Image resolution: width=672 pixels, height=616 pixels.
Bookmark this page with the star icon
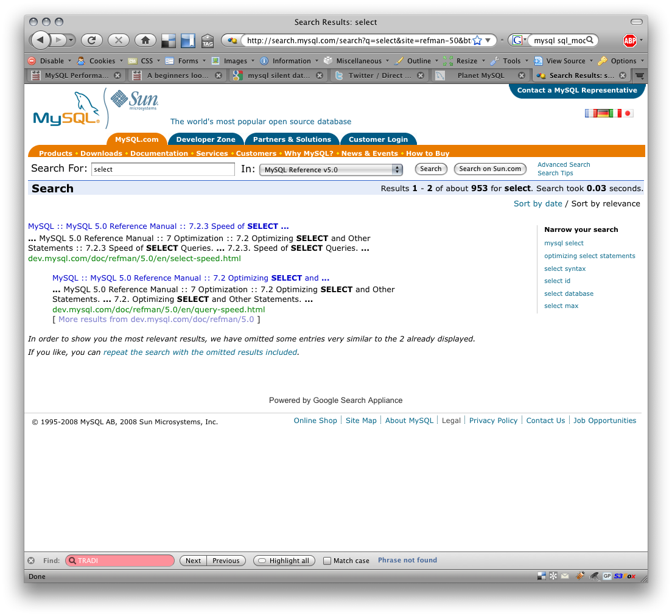pos(477,40)
